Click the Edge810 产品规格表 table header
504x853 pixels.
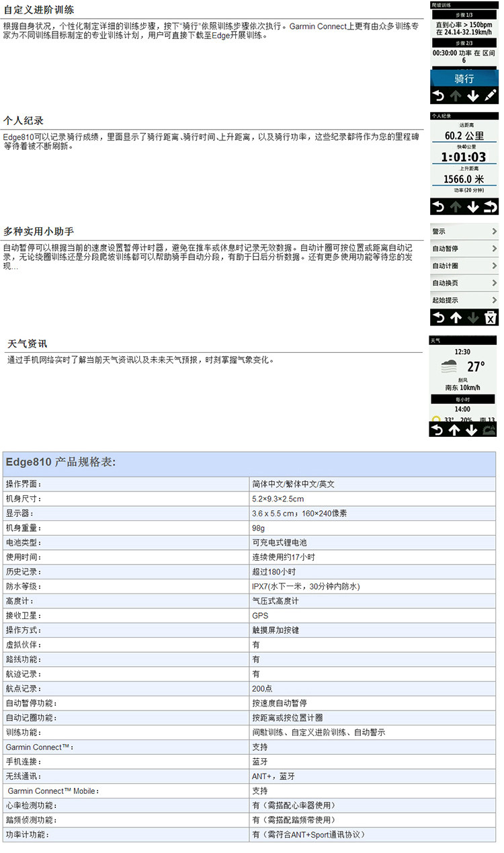pyautogui.click(x=249, y=464)
